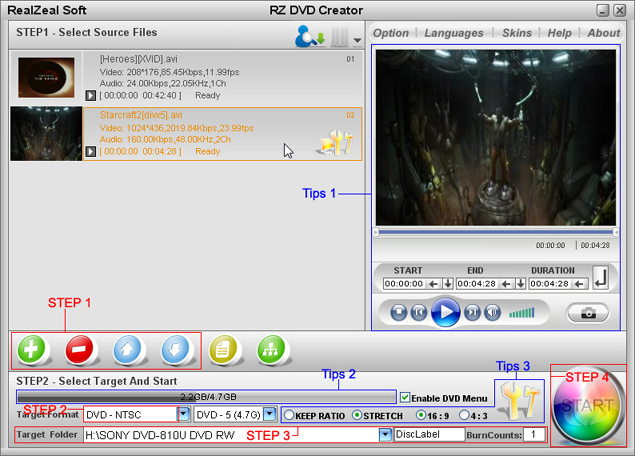
Task: Click the DURATION left arrow button
Action: coord(579,284)
